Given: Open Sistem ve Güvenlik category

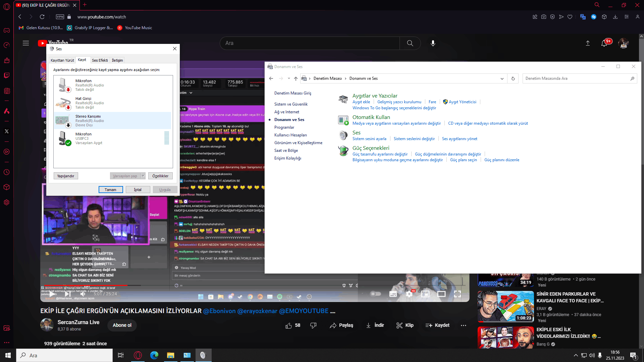Looking at the screenshot, I should (x=291, y=104).
